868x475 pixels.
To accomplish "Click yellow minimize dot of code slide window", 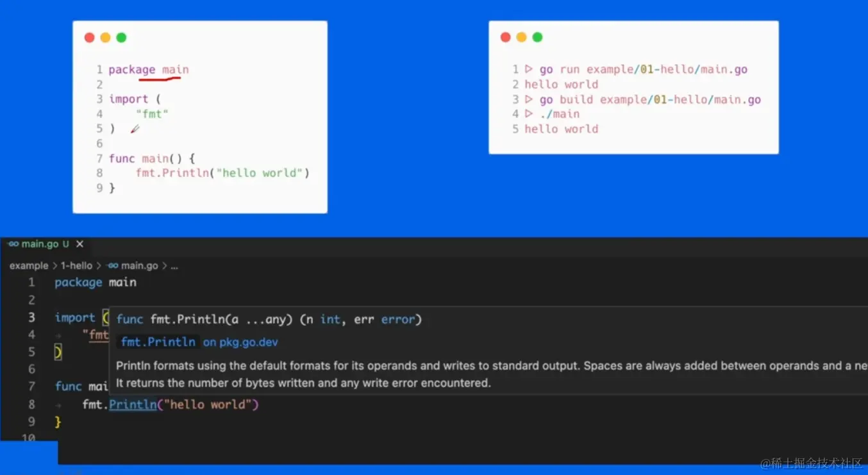I will [x=105, y=38].
